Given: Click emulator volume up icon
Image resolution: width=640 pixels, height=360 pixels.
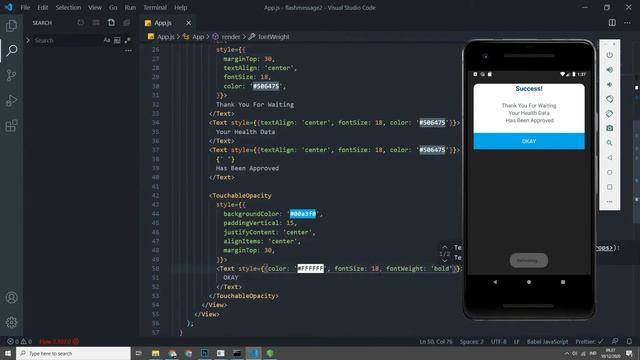Looking at the screenshot, I should click(x=609, y=70).
